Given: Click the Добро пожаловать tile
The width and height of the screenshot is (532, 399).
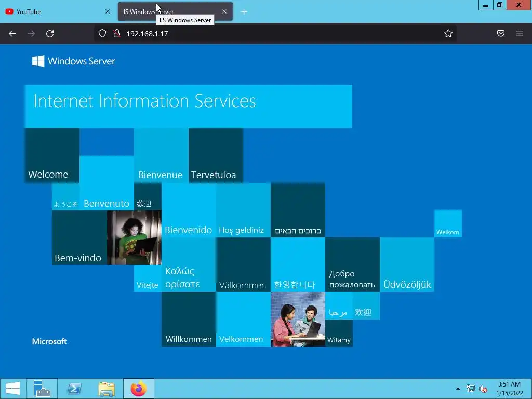Looking at the screenshot, I should pos(353,264).
